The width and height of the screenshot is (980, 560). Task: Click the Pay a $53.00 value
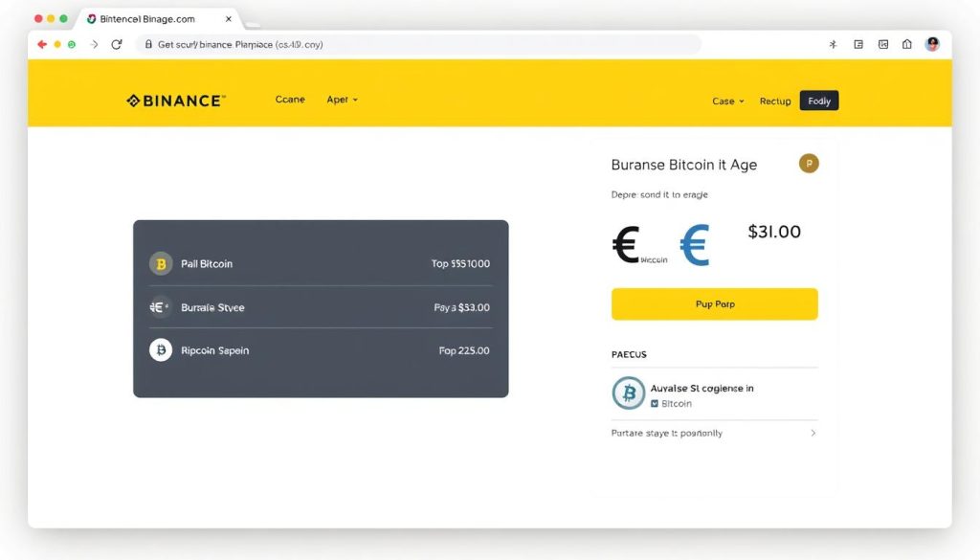pos(462,307)
